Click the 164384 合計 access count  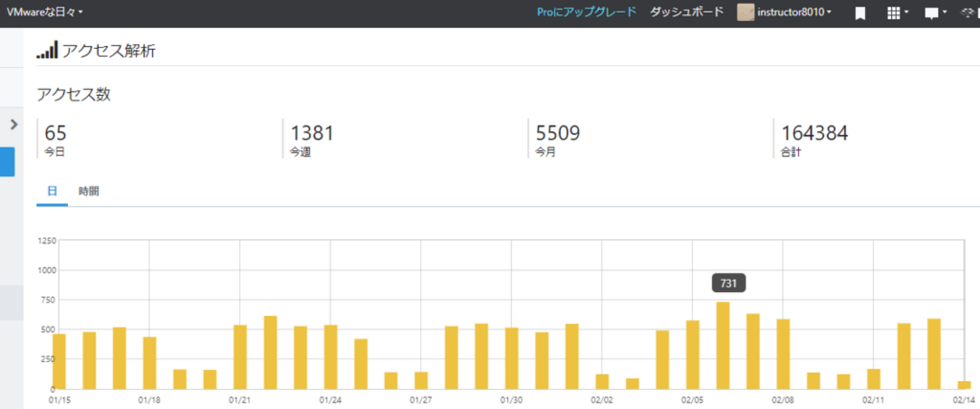pyautogui.click(x=814, y=140)
